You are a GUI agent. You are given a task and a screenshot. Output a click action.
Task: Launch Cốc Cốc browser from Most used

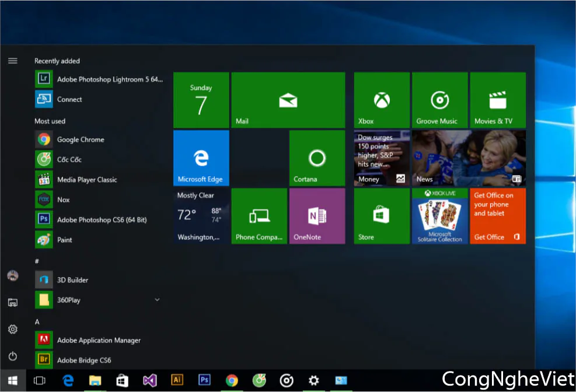pos(99,160)
